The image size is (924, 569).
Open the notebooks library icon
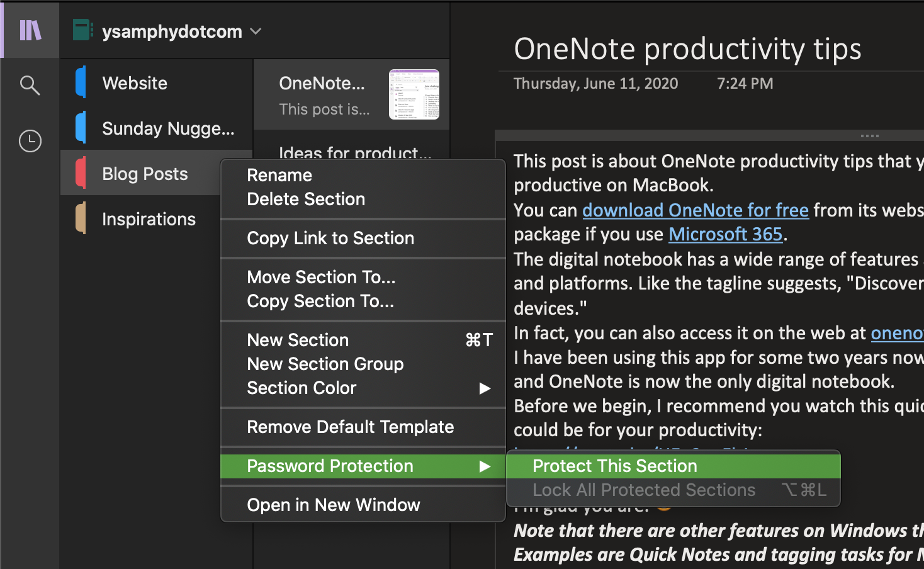[x=30, y=30]
